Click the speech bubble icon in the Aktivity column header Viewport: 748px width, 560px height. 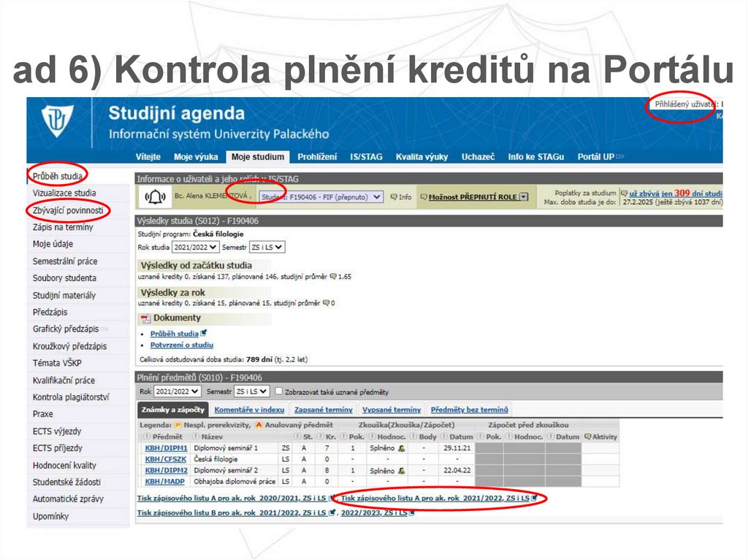pos(588,436)
